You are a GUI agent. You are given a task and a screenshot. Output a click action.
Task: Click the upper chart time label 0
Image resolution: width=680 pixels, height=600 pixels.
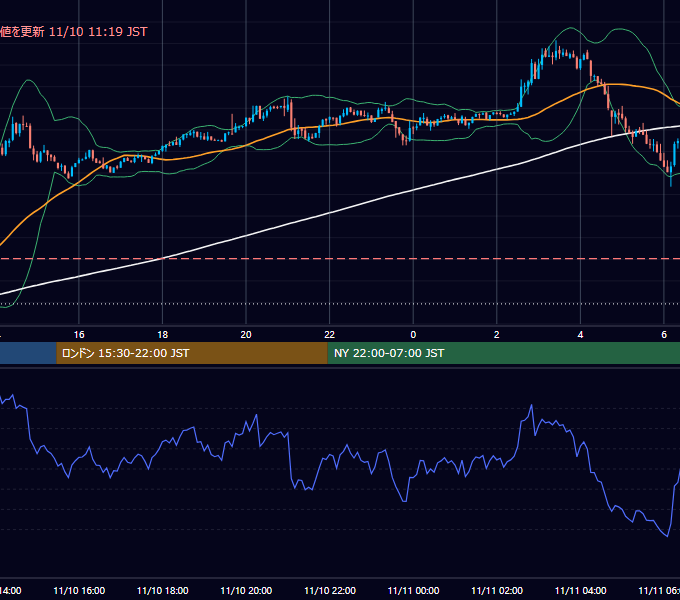[413, 335]
